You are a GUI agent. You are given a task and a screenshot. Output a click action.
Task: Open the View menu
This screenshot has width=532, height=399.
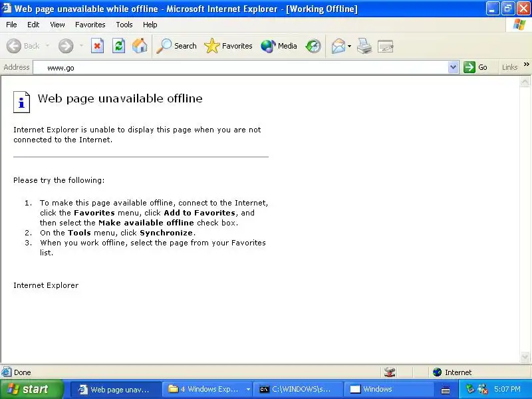click(57, 25)
